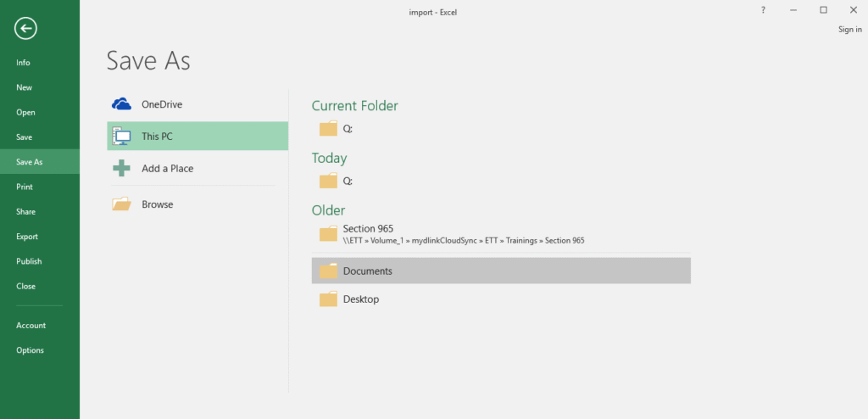Screen dimensions: 868x419
Task: Click the Desktop folder icon
Action: click(328, 299)
